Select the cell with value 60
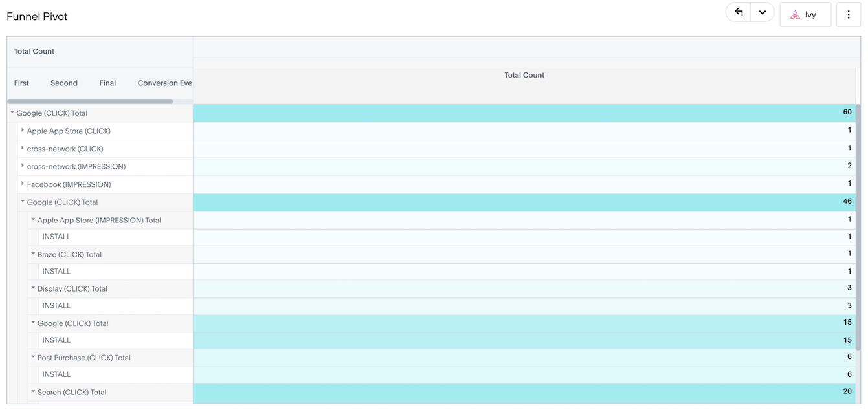The image size is (868, 410). click(524, 113)
